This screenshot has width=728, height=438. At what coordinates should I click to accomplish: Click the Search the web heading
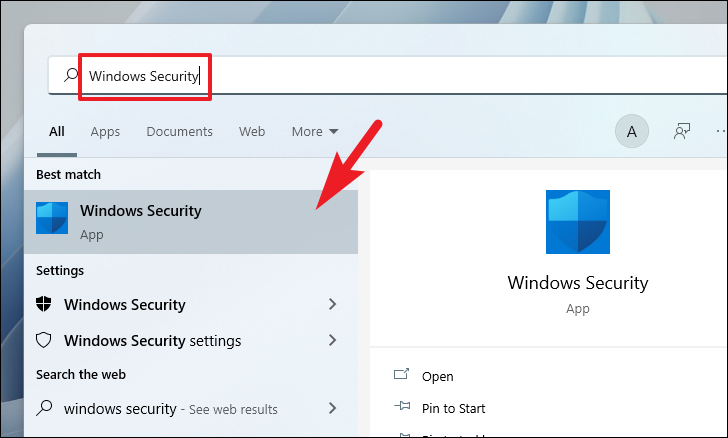pyautogui.click(x=81, y=374)
